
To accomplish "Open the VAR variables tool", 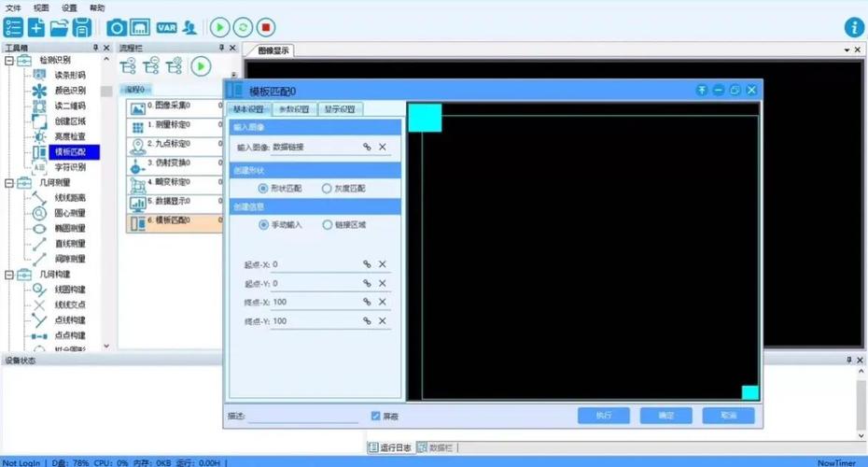I will [166, 27].
